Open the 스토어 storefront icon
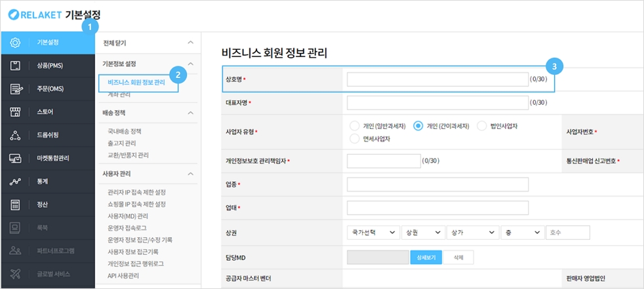 click(x=16, y=112)
